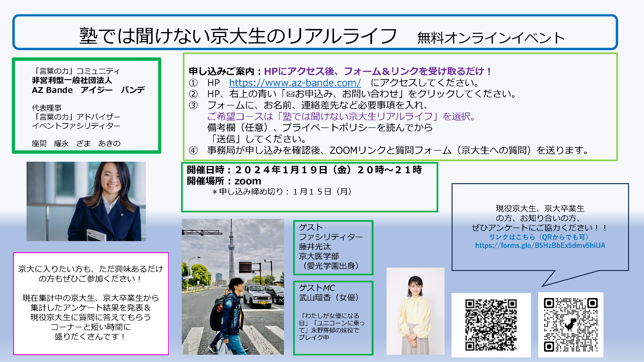This screenshot has height=362, width=644.
Task: Click the circled number one marker
Action: [193, 83]
